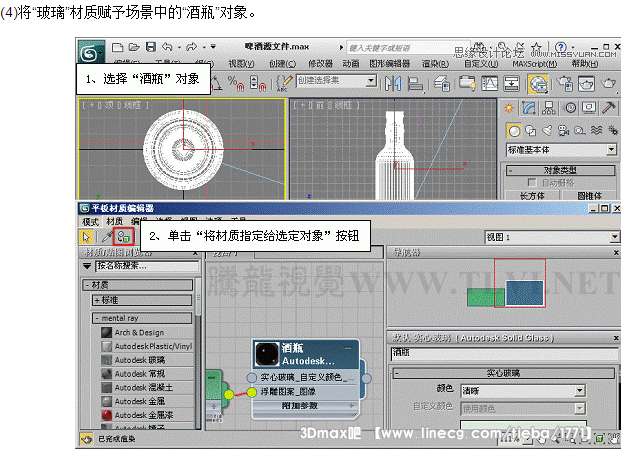Switch to the Display panel tab
621x450 pixels.
tap(589, 108)
